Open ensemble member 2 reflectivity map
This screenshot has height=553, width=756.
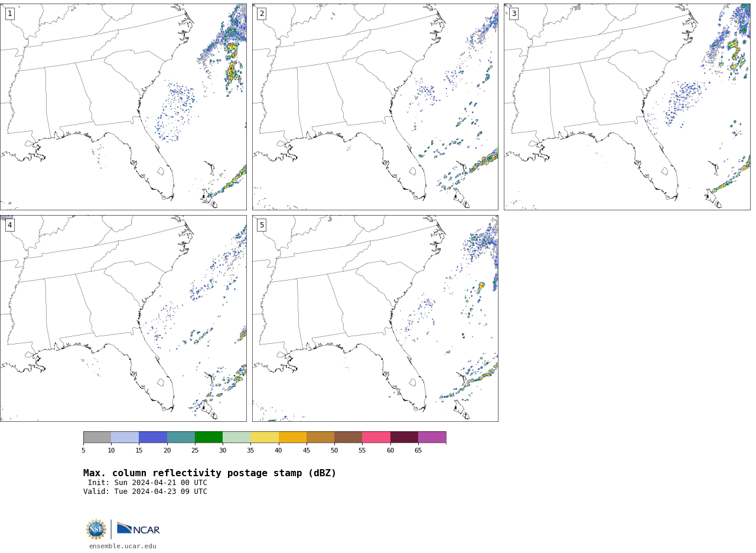point(375,107)
